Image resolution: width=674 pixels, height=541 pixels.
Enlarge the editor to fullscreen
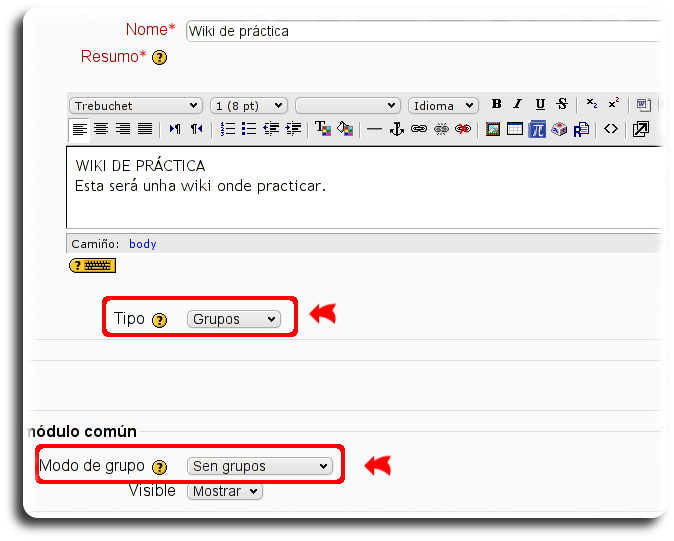point(641,129)
